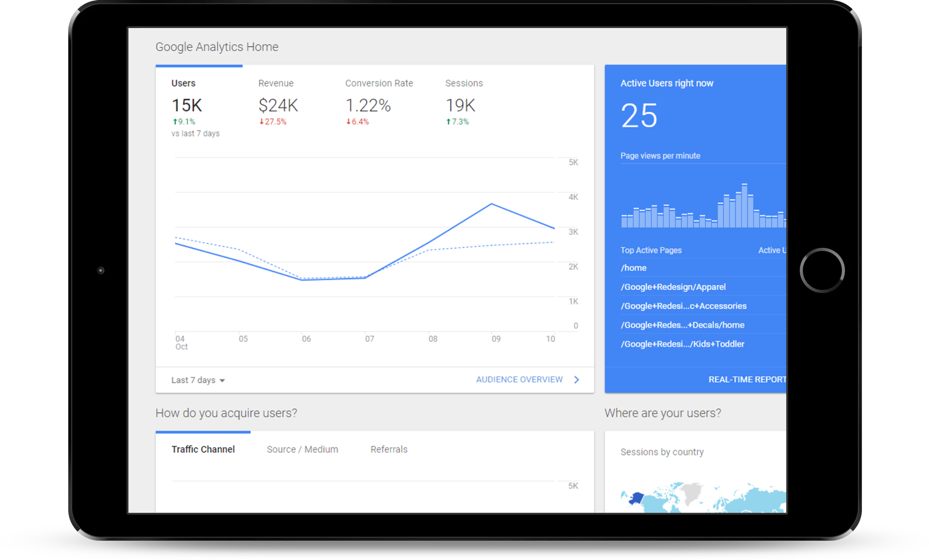
Task: Click the $24K revenue value
Action: coord(278,105)
